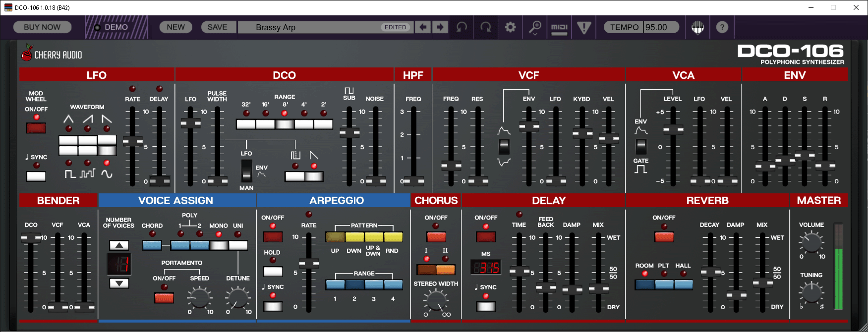Select the 32' DCO range button
The image size is (868, 332).
pyautogui.click(x=246, y=124)
